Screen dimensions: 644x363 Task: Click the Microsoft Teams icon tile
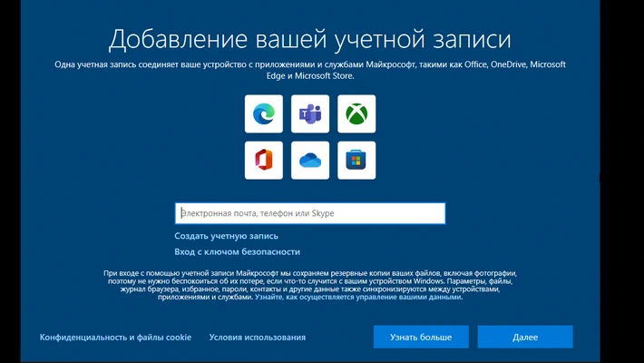click(310, 113)
